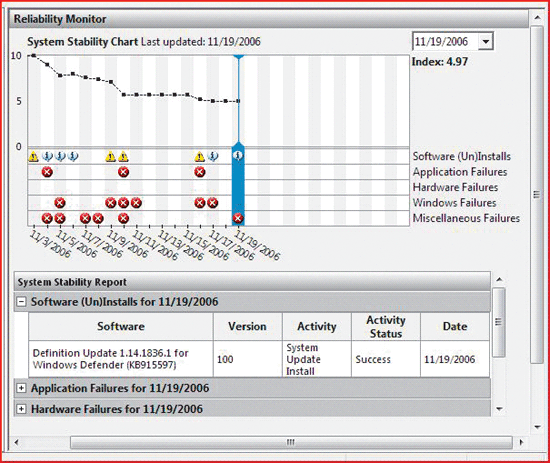The width and height of the screenshot is (550, 463).
Task: Click the Date column header
Action: point(455,326)
